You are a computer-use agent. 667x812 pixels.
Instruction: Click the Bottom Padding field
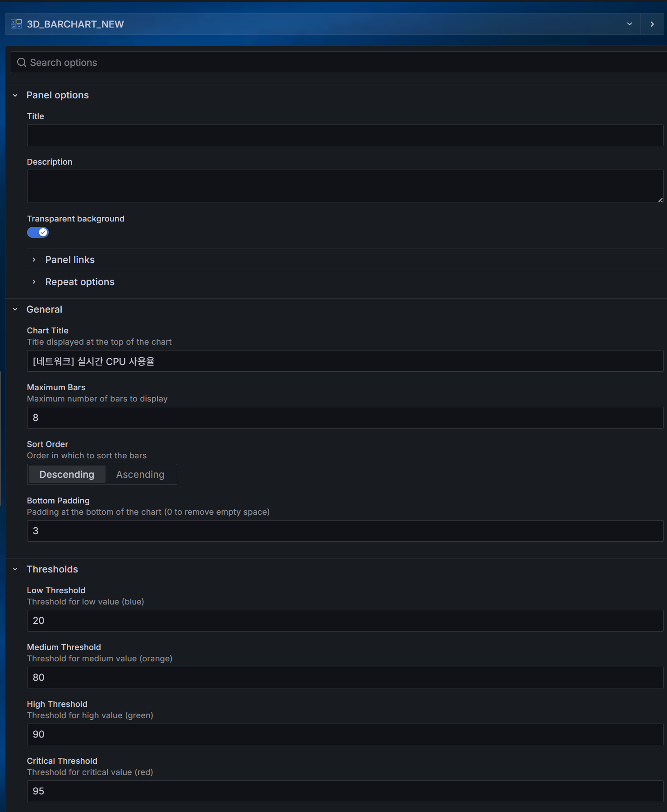tap(345, 531)
